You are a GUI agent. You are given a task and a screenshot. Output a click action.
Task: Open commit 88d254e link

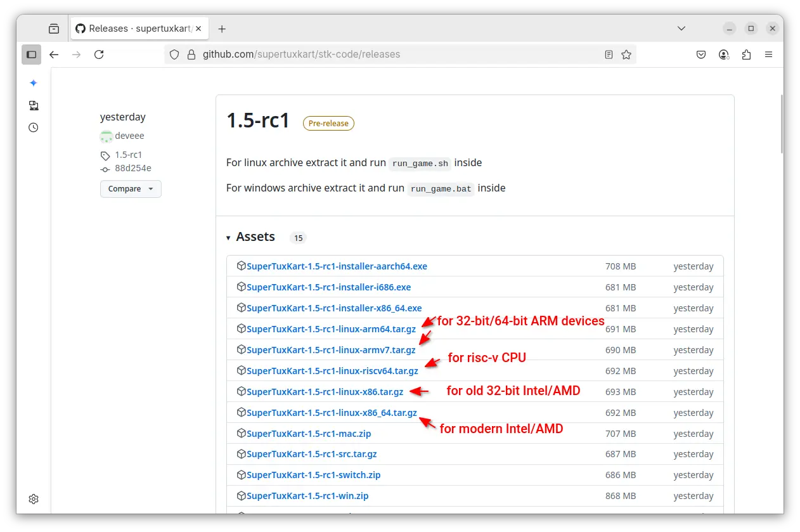tap(132, 169)
